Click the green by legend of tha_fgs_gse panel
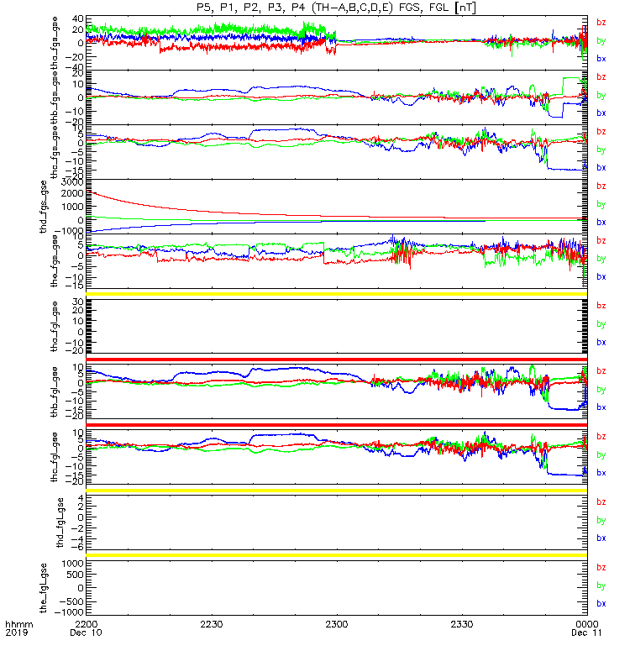The width and height of the screenshot is (630, 672). [601, 40]
